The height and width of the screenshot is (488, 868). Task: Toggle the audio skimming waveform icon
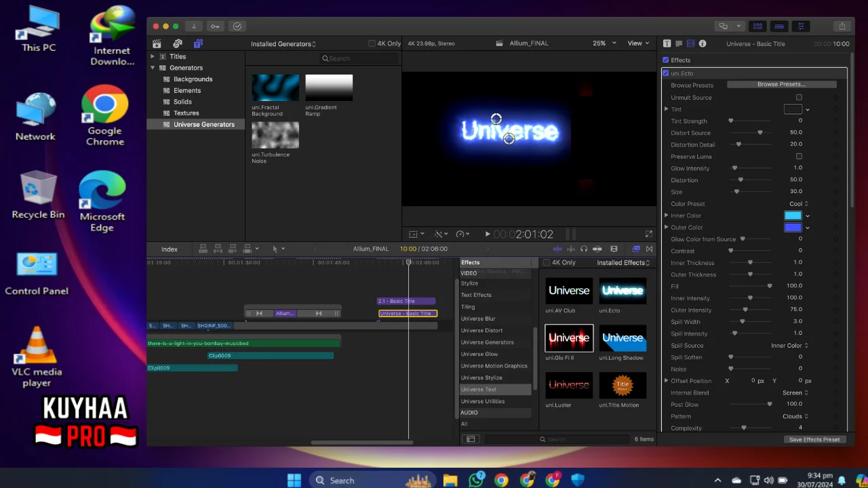(x=571, y=249)
